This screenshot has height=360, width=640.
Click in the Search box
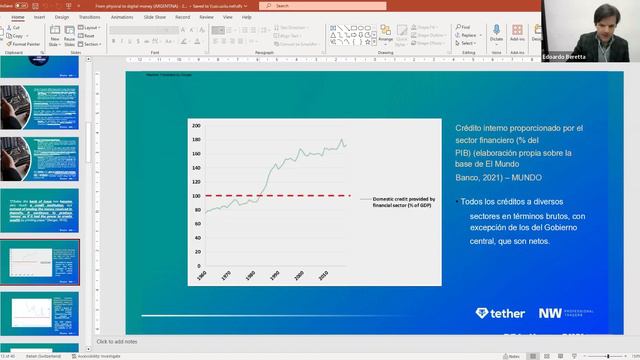click(323, 6)
